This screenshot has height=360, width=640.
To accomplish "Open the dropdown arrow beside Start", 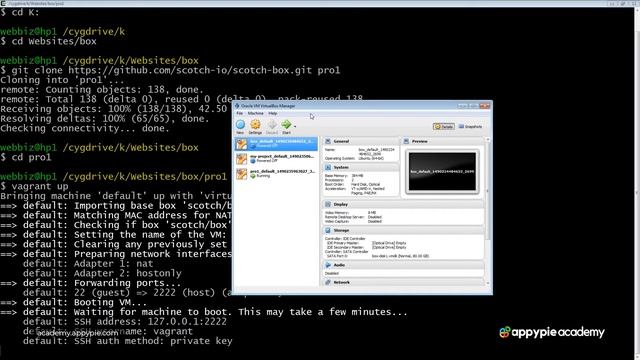I will (295, 126).
